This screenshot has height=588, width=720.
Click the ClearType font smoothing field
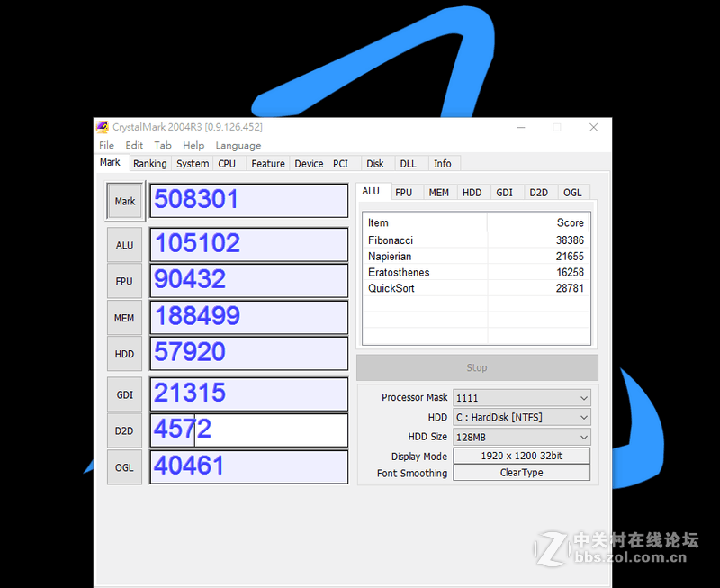(522, 473)
